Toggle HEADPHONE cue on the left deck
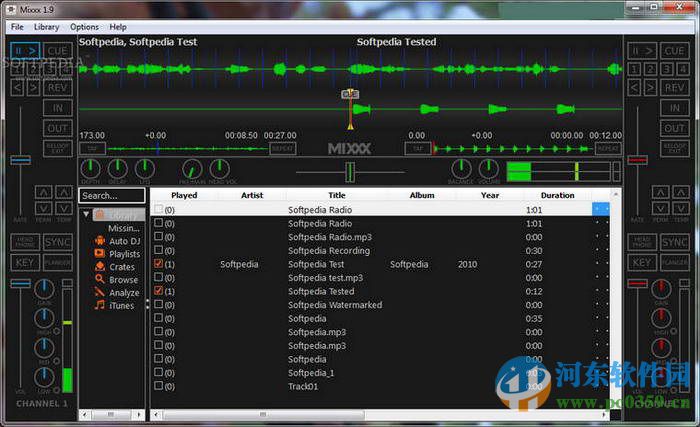This screenshot has height=427, width=700. [x=25, y=242]
